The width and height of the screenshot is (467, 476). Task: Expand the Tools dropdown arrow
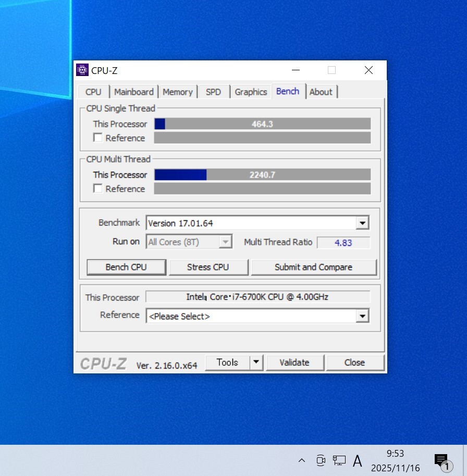point(256,362)
